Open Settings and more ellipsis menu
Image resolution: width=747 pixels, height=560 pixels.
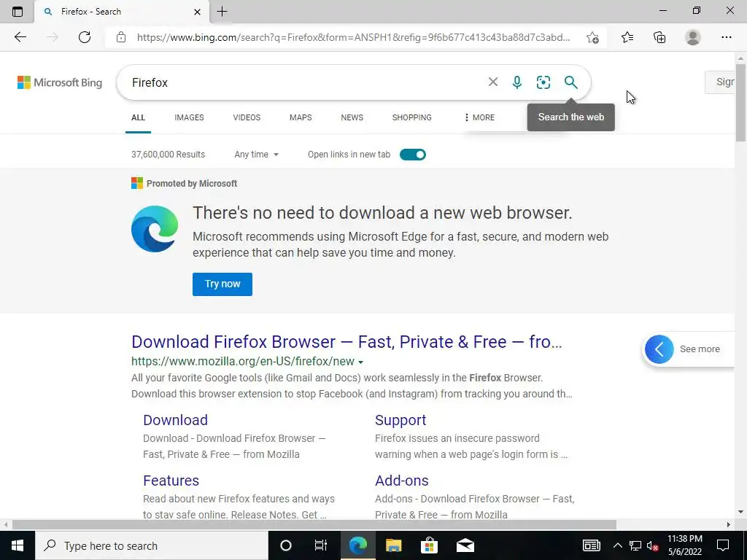726,37
